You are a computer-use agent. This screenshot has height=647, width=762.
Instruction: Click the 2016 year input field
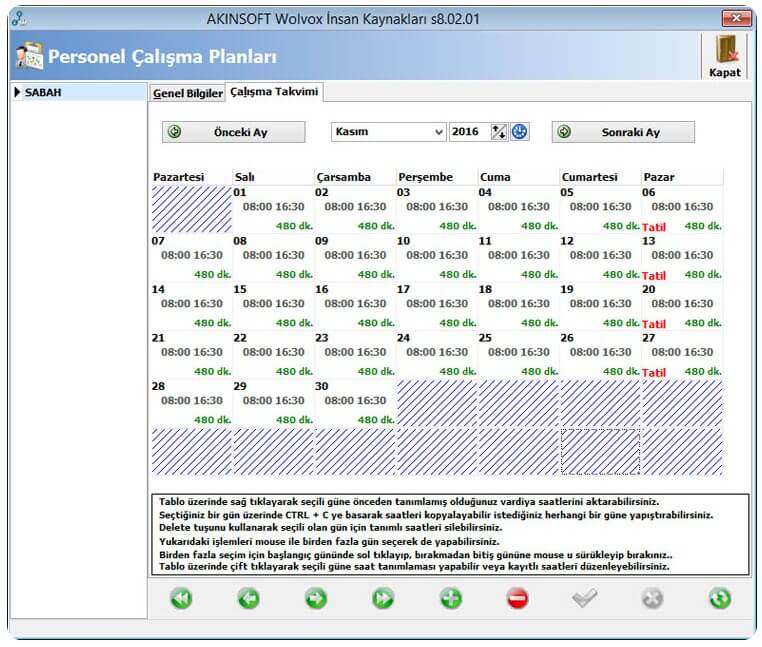(x=470, y=132)
